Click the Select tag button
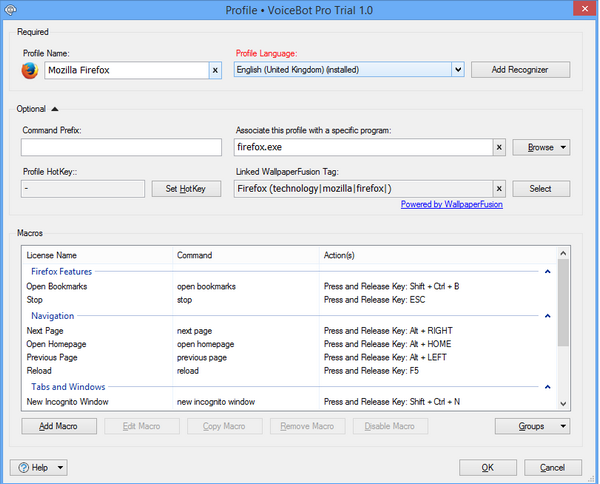This screenshot has height=484, width=600. (x=541, y=189)
